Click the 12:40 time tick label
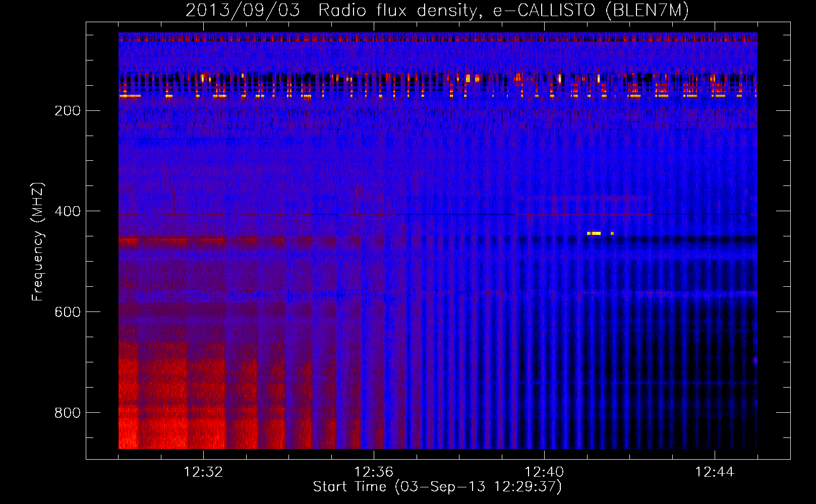Screen dimensions: 816x504 (544, 472)
